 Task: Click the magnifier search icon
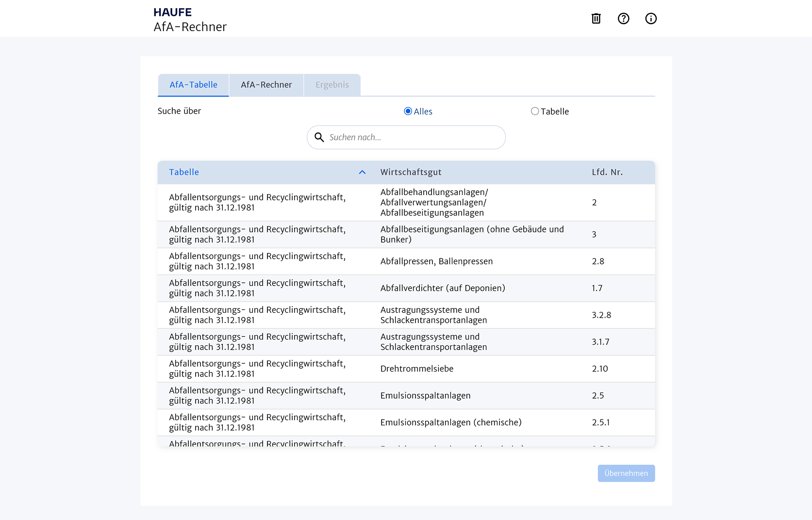pos(319,137)
